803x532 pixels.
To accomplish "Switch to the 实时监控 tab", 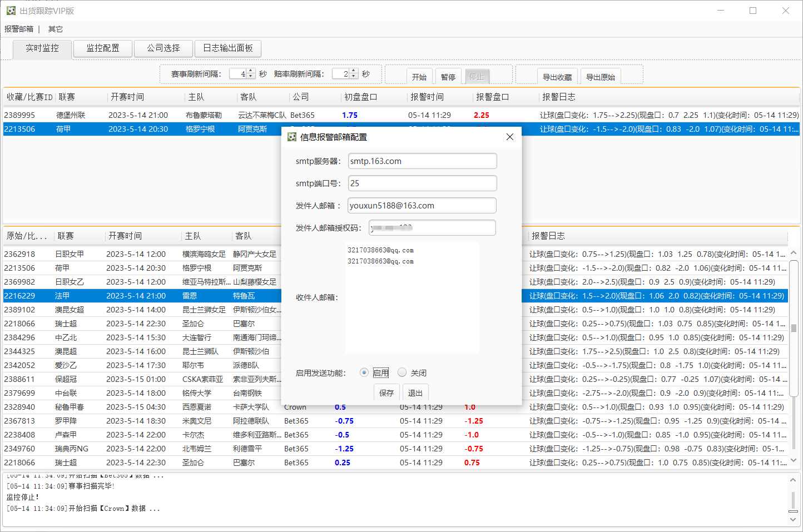I will pyautogui.click(x=42, y=48).
